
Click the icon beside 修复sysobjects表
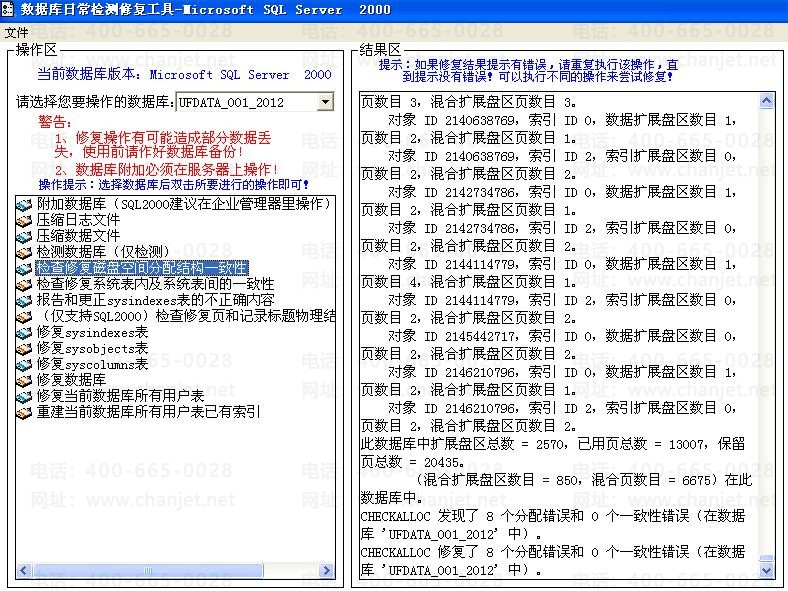[x=24, y=349]
